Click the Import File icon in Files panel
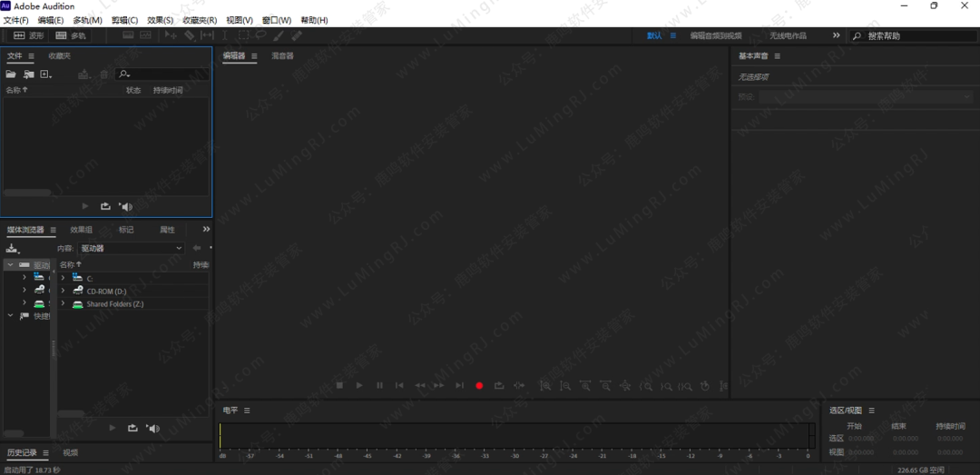Viewport: 980px width, 475px height. [x=29, y=74]
